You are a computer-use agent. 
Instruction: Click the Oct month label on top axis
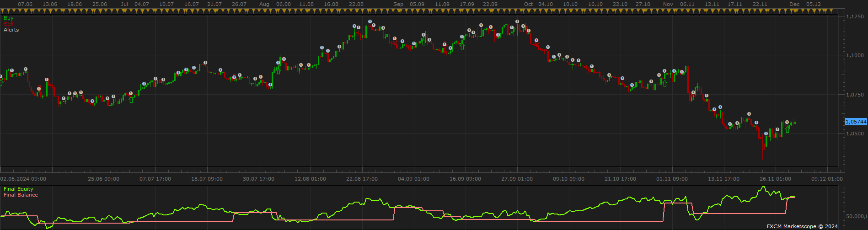(529, 4)
